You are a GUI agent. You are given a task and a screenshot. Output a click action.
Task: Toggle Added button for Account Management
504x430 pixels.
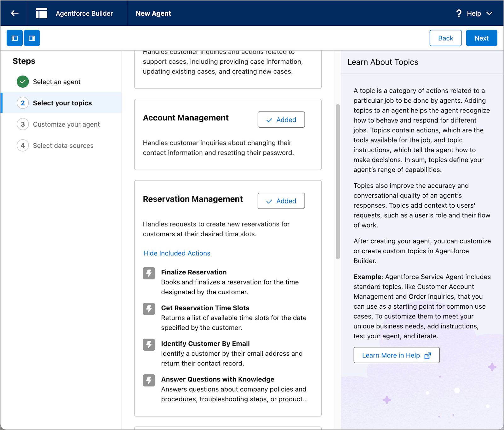click(281, 120)
